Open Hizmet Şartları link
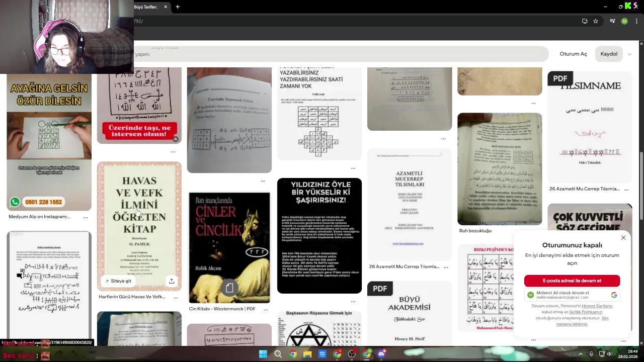 tap(597, 306)
